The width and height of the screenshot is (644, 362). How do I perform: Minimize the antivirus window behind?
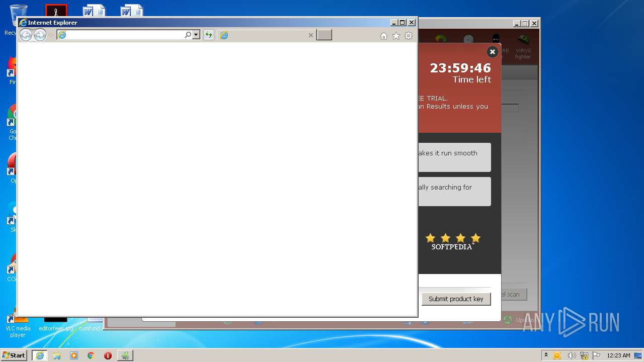pos(517,24)
